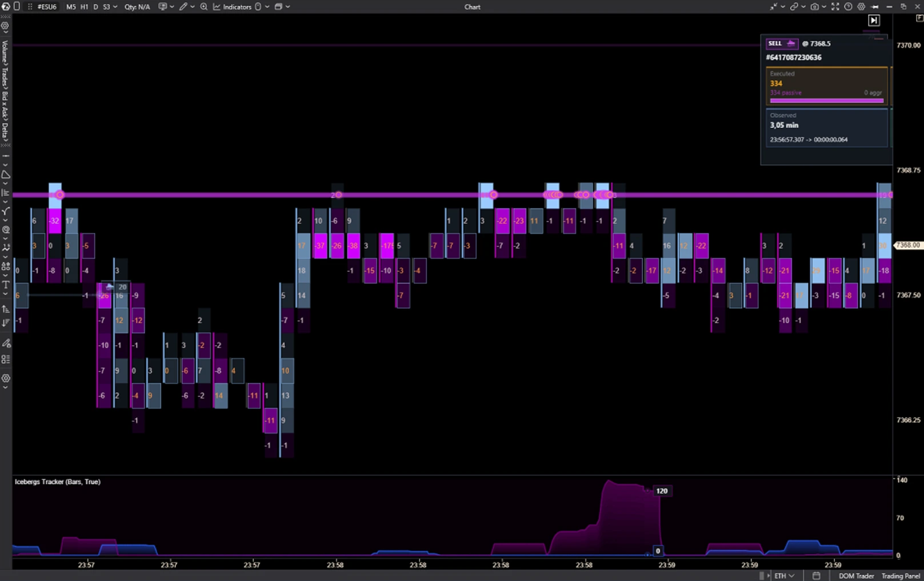
Task: Switch to the M5 timeframe
Action: [71, 7]
